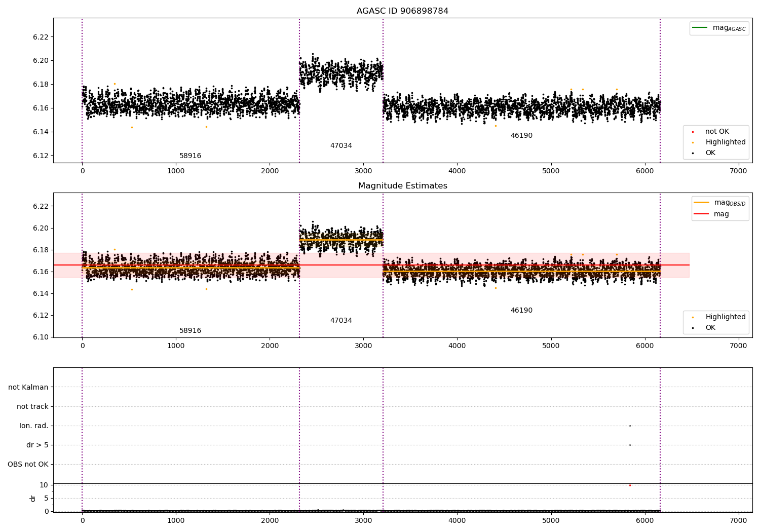
Task: Select label 47034 in Magnitude Estimates plot
Action: click(341, 320)
